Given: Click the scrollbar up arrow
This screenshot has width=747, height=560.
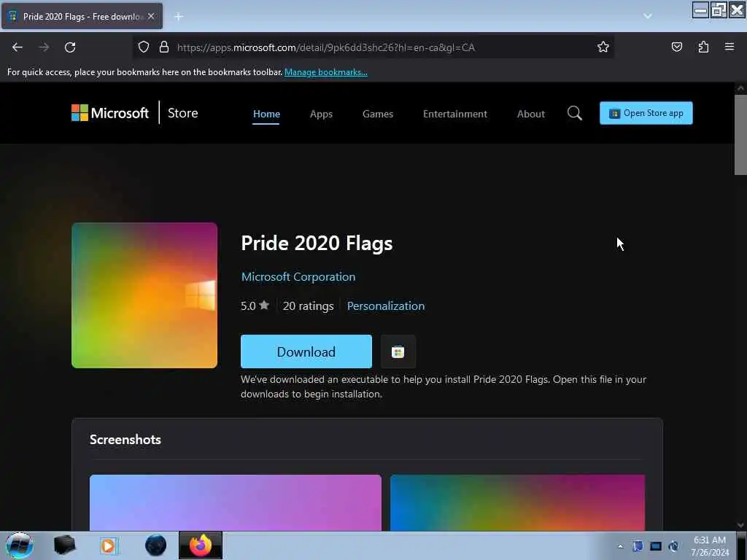Looking at the screenshot, I should (x=740, y=88).
